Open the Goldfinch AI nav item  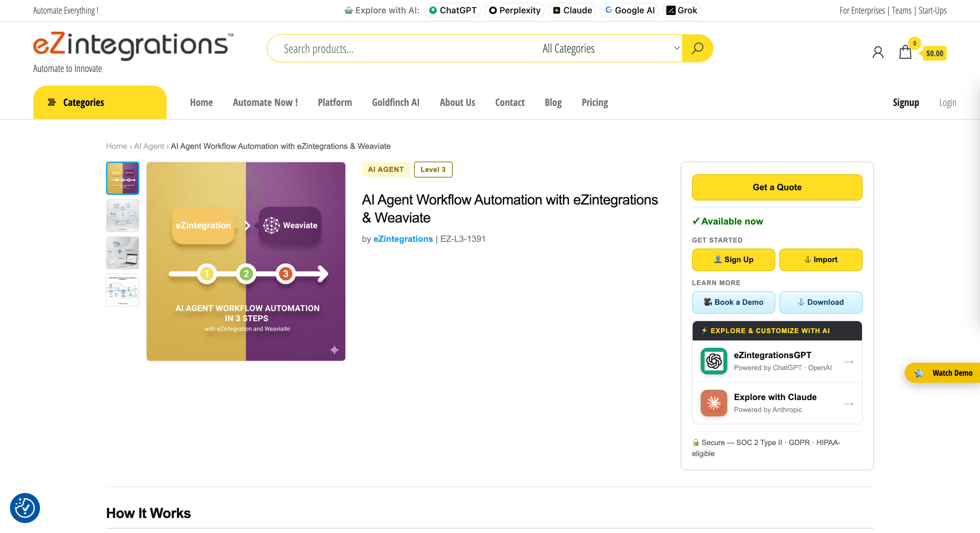396,102
